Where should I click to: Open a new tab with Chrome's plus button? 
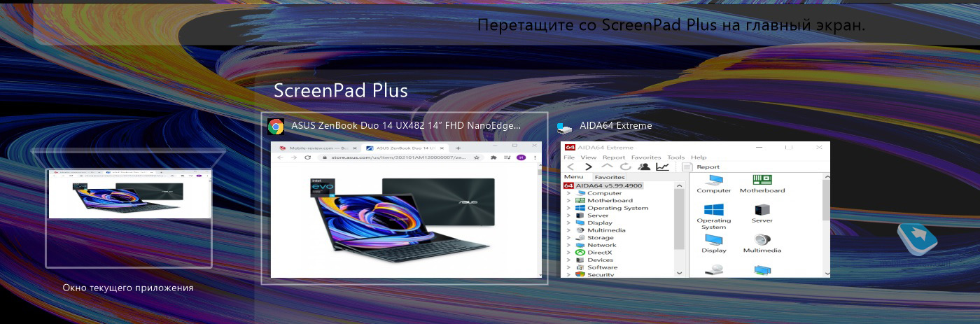(458, 148)
